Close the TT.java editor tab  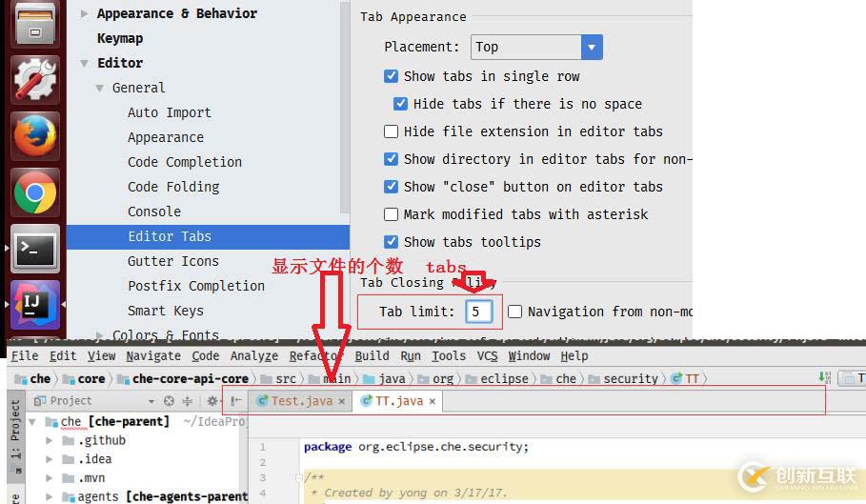[x=432, y=401]
